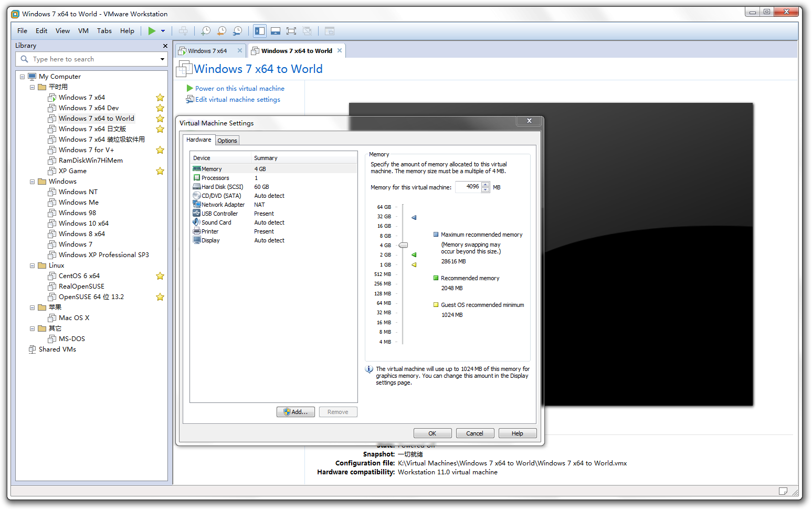
Task: Click the green Power On toolbar button
Action: 152,31
